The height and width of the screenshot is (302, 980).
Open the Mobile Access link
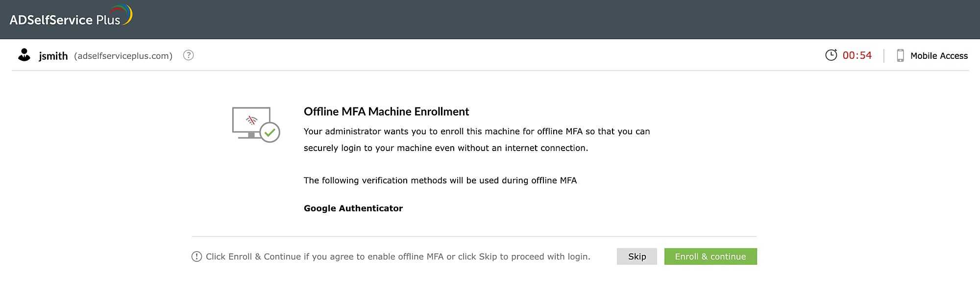[x=939, y=56]
